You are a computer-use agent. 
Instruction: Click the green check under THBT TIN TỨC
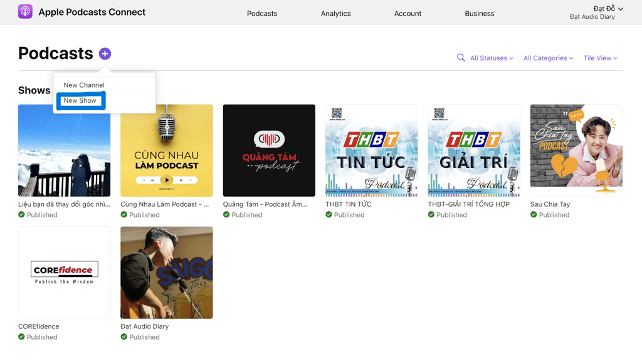coord(329,215)
